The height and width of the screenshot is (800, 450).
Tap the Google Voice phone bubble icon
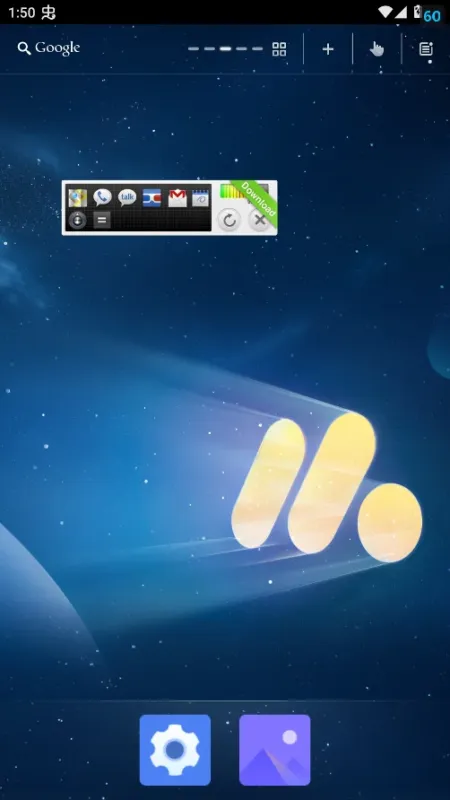[102, 197]
